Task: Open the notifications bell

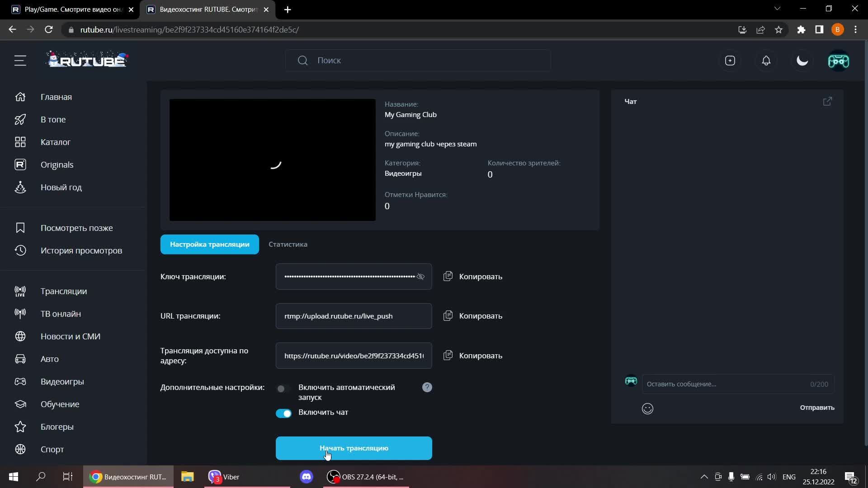Action: point(766,61)
